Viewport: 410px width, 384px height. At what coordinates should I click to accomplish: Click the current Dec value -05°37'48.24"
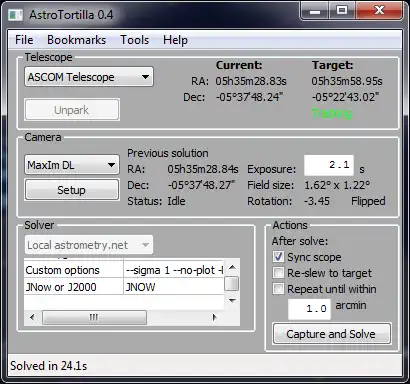249,97
